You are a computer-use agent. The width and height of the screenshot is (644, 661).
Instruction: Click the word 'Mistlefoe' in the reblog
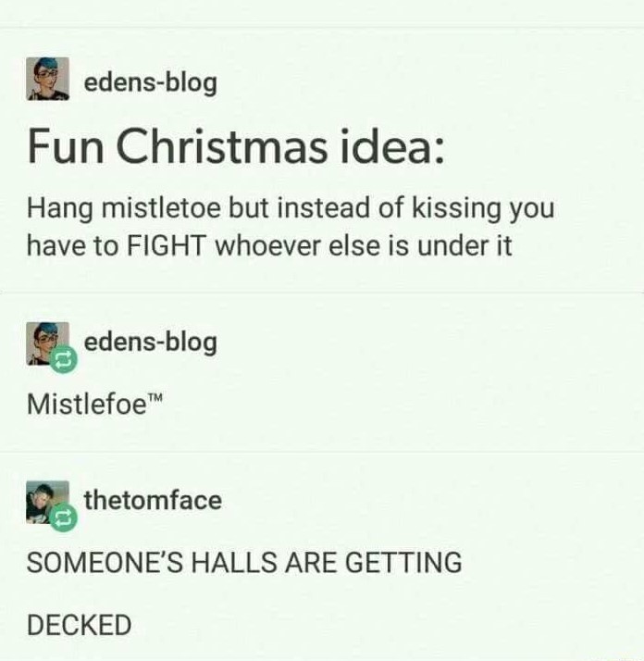86,404
